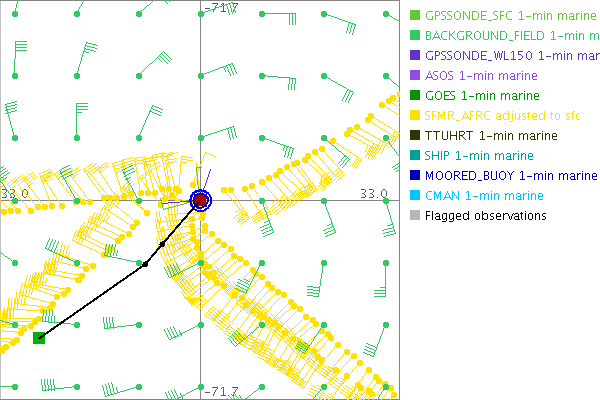This screenshot has width=600, height=400.
Task: Click the GPSSONDE_SFC legend color square
Action: point(415,16)
